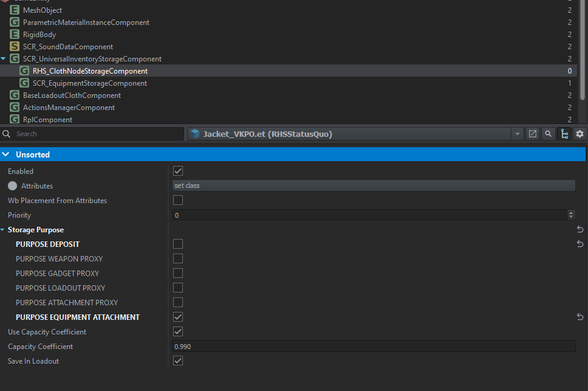Click the open-in-external-window icon beside prefab name

pyautogui.click(x=533, y=134)
